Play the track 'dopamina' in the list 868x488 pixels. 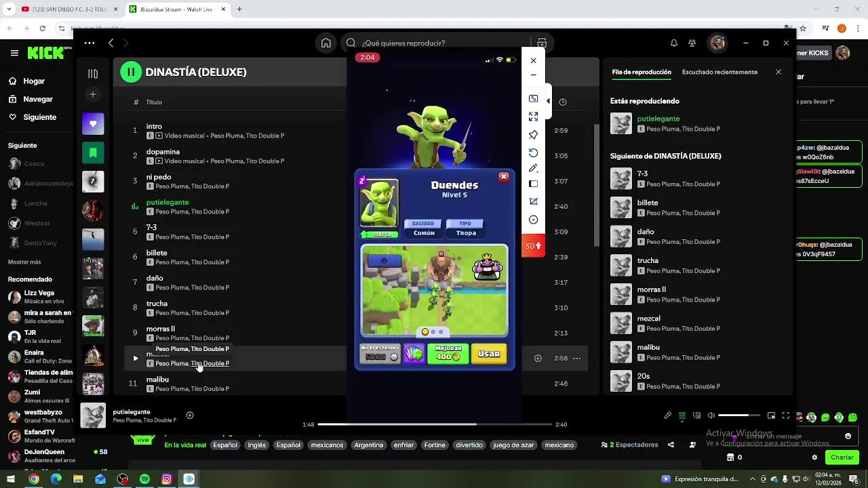(x=163, y=152)
